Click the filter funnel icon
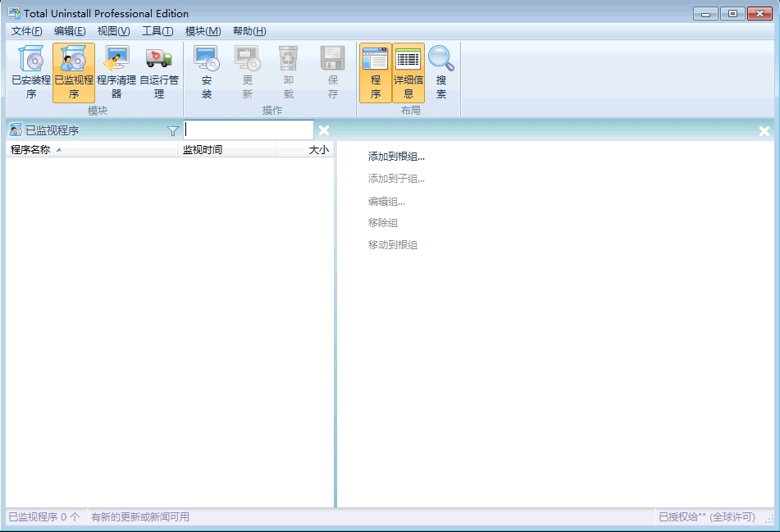 (173, 130)
